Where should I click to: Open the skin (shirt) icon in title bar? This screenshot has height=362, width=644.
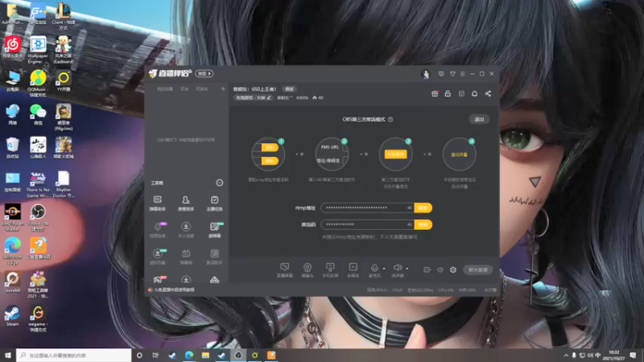click(452, 74)
